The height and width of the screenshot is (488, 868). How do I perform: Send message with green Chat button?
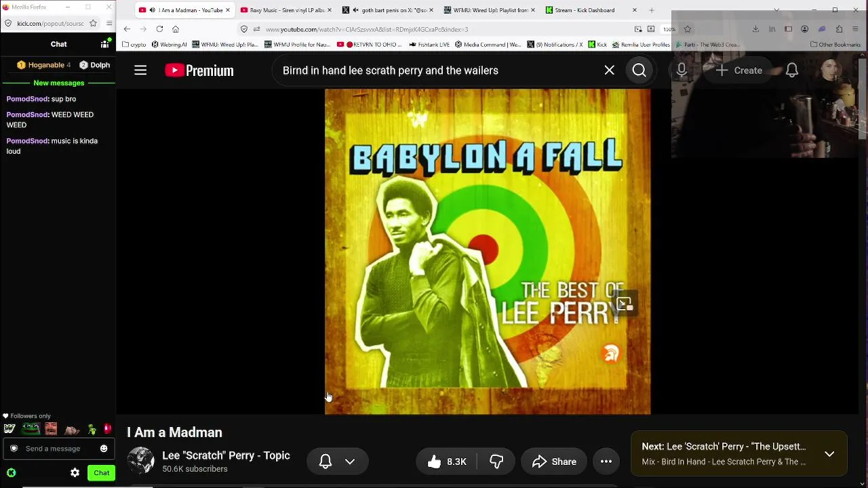[102, 473]
